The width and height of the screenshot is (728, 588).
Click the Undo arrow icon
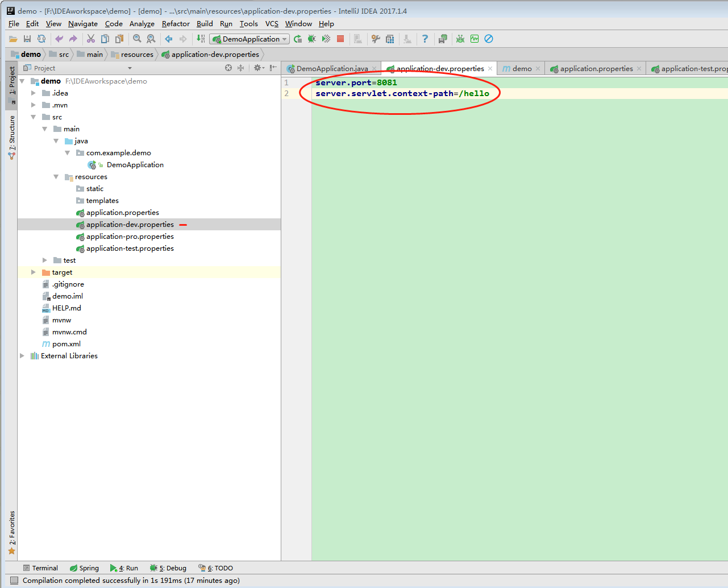[59, 39]
